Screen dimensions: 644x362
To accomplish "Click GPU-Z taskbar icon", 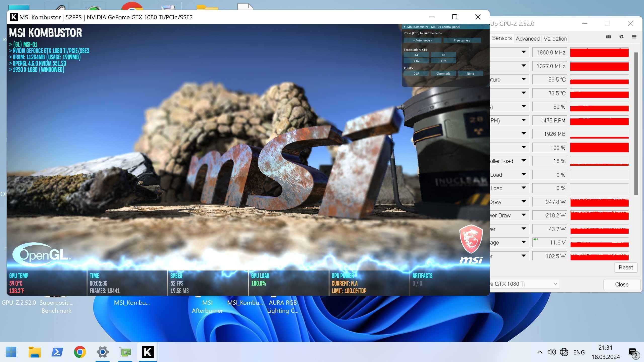I will [125, 352].
